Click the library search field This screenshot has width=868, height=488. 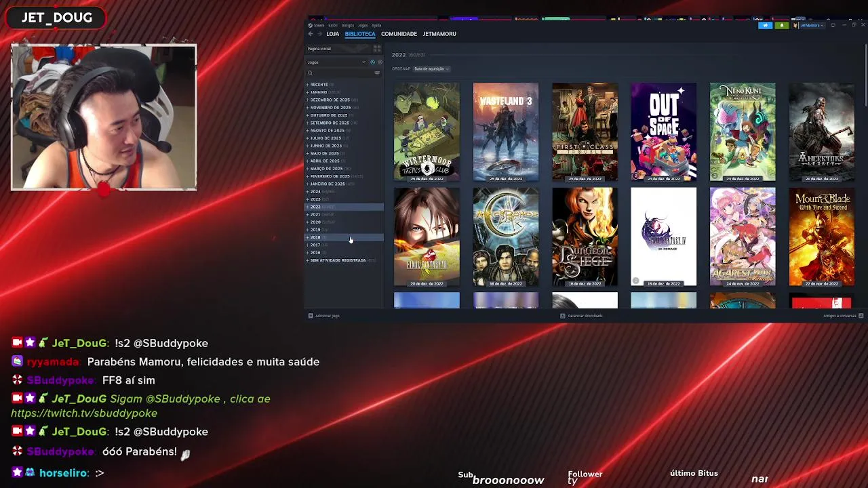coord(338,73)
